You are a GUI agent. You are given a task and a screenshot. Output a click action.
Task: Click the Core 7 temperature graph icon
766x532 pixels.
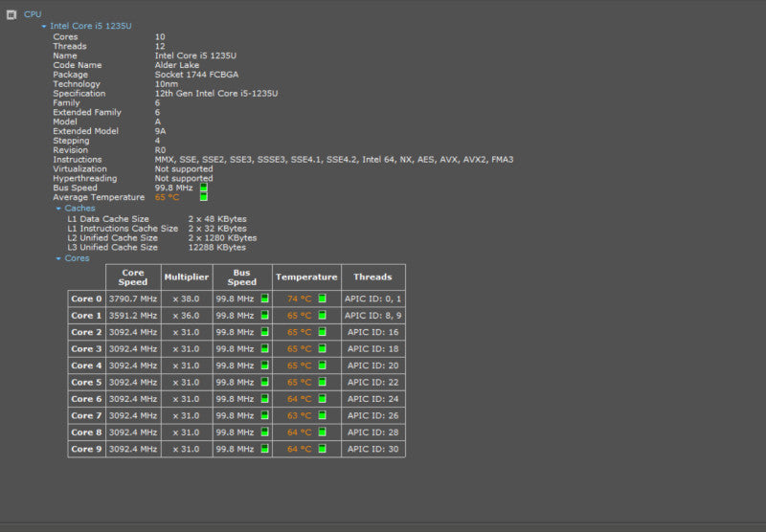tap(323, 415)
